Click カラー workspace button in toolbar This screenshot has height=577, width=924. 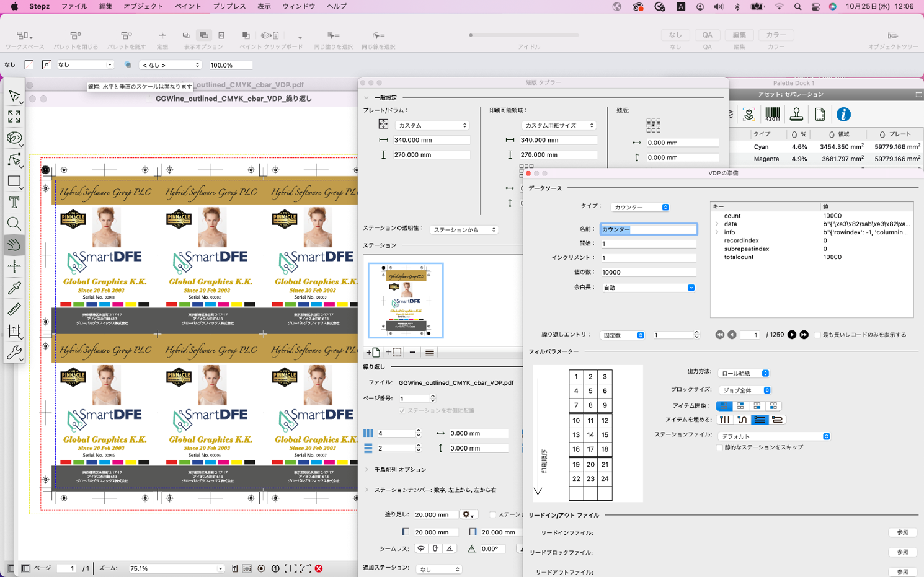coord(776,35)
